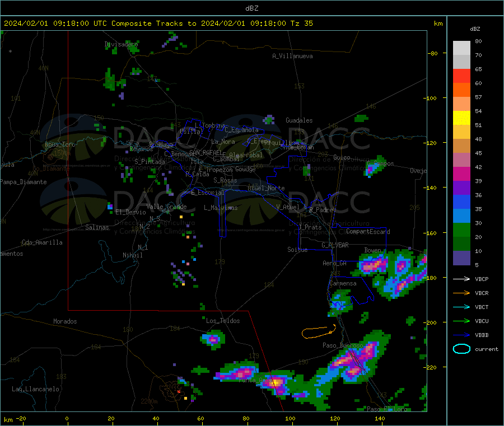Click the 'Paso_Barroso' place label
The width and height of the screenshot is (504, 426).
343,345
